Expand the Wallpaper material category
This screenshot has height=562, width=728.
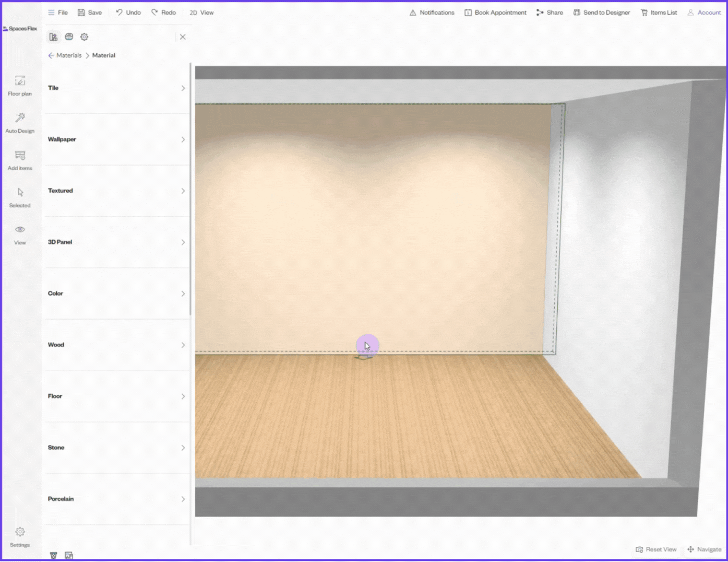(x=116, y=139)
